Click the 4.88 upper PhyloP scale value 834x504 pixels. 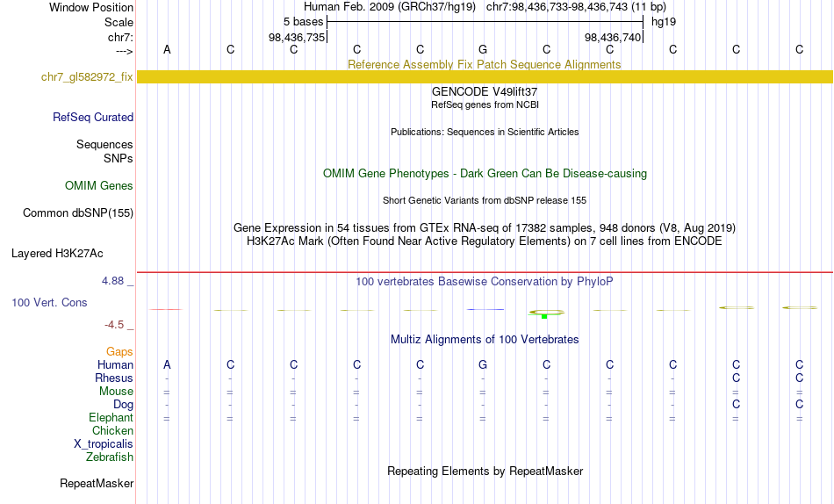click(112, 280)
